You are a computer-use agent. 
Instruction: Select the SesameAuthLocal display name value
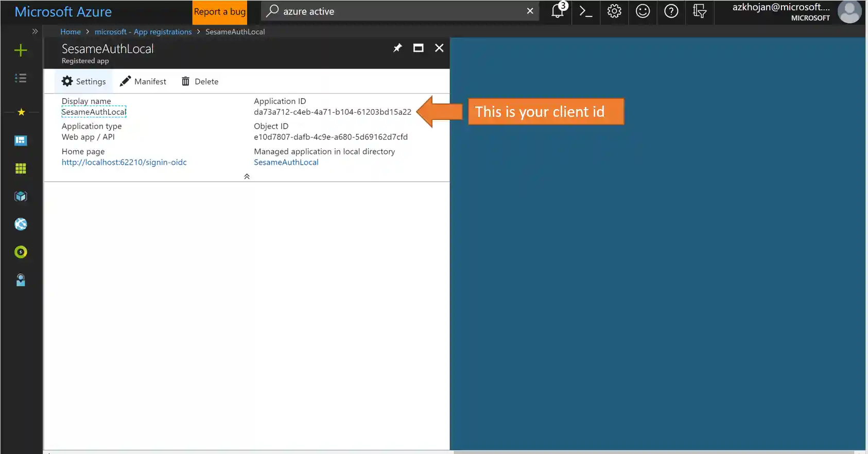(x=94, y=112)
